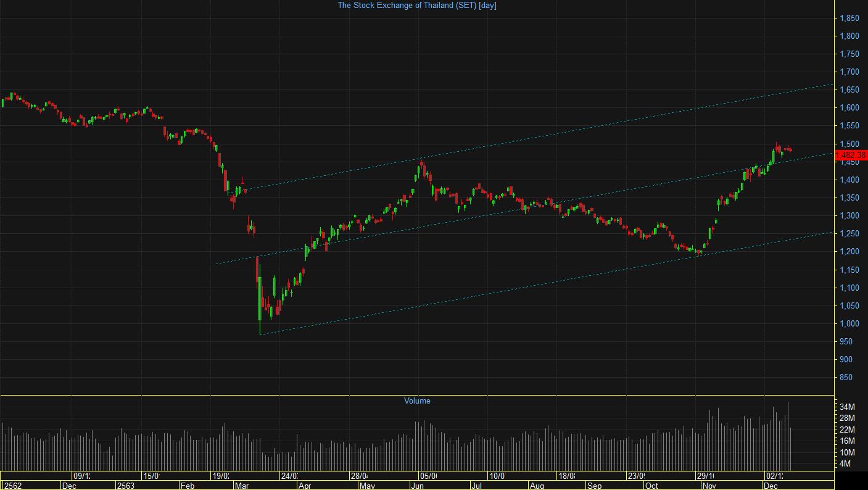The height and width of the screenshot is (490, 868).
Task: Click the 'Aug' month label
Action: point(537,486)
